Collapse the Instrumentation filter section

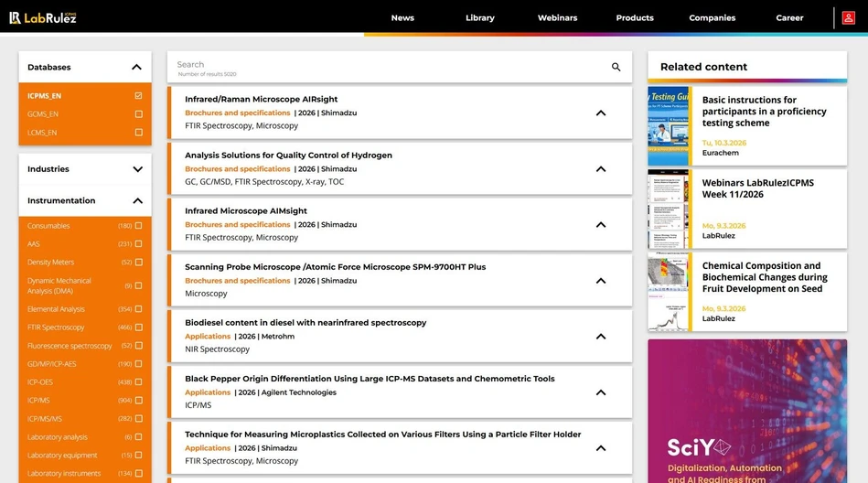point(137,200)
